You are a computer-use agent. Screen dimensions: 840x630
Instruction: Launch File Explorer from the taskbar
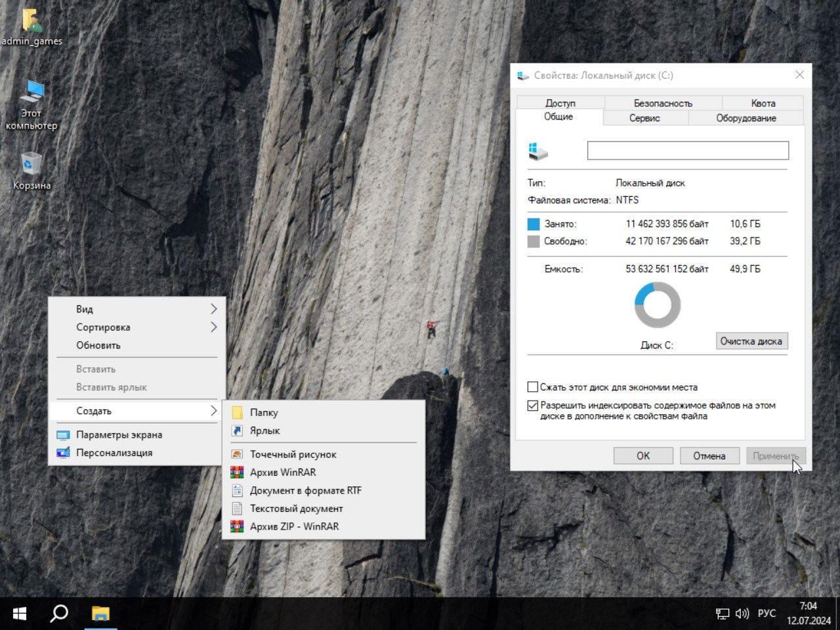coord(100,614)
